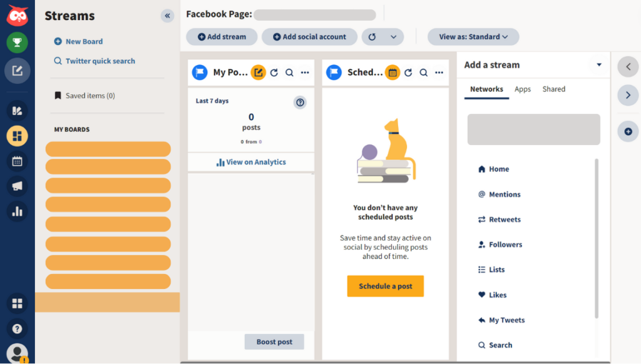Open the Composer pencil icon
The height and width of the screenshot is (364, 641).
point(17,71)
